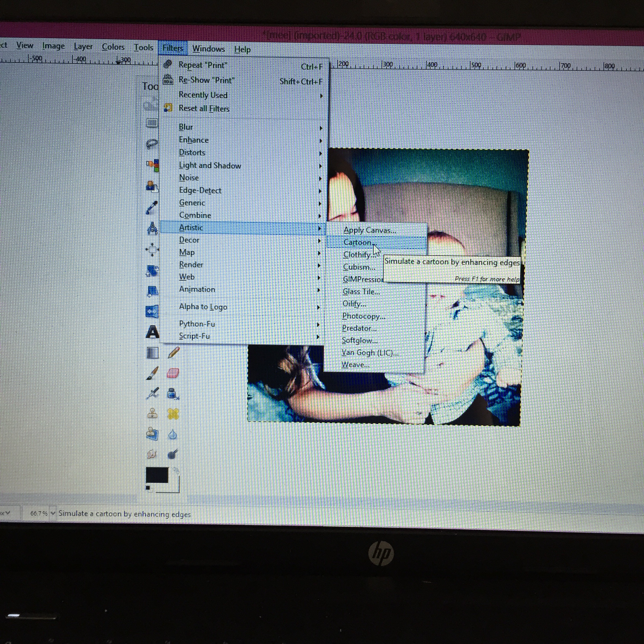Open the zoom percentage dropdown in status bar
The width and height of the screenshot is (644, 644).
[x=53, y=513]
